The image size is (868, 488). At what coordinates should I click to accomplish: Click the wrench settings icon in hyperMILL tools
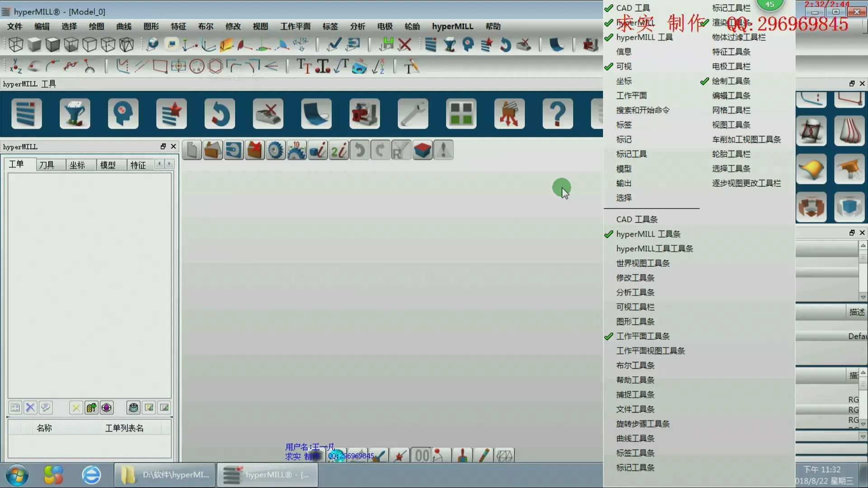point(413,114)
